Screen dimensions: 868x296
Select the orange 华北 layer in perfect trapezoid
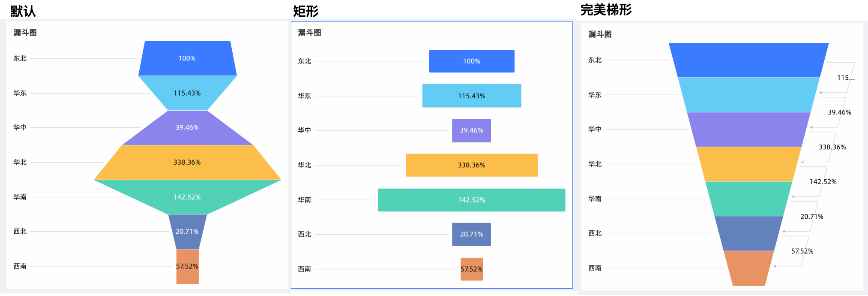point(748,164)
